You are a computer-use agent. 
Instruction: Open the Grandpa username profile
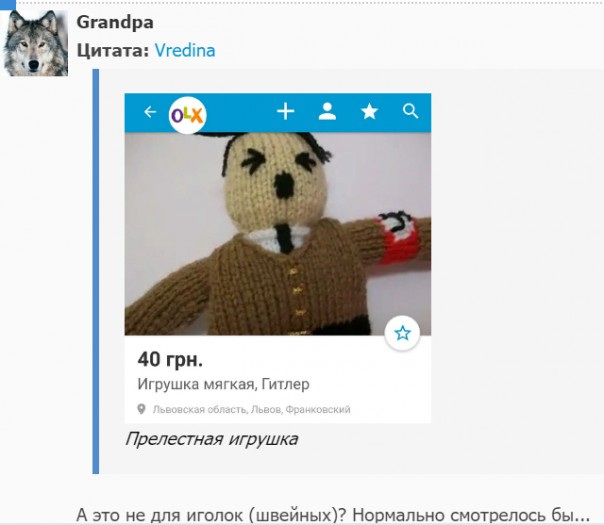[115, 22]
